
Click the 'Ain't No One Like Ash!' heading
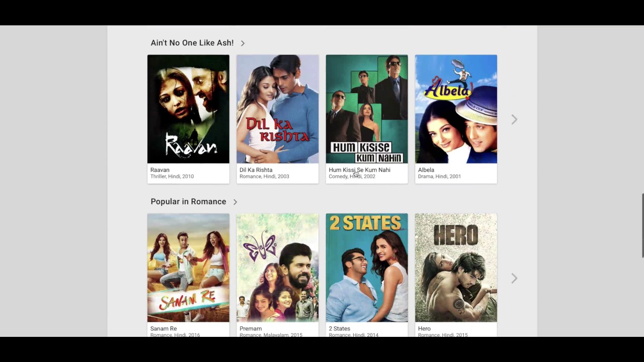192,43
